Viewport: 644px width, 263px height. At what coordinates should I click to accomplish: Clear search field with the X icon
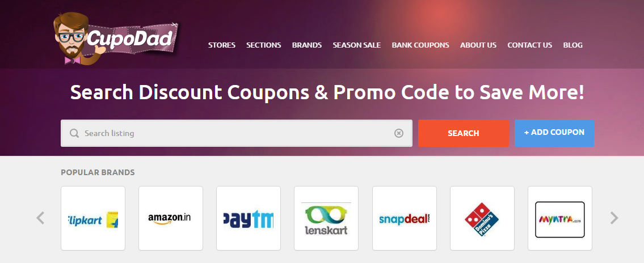click(x=399, y=133)
